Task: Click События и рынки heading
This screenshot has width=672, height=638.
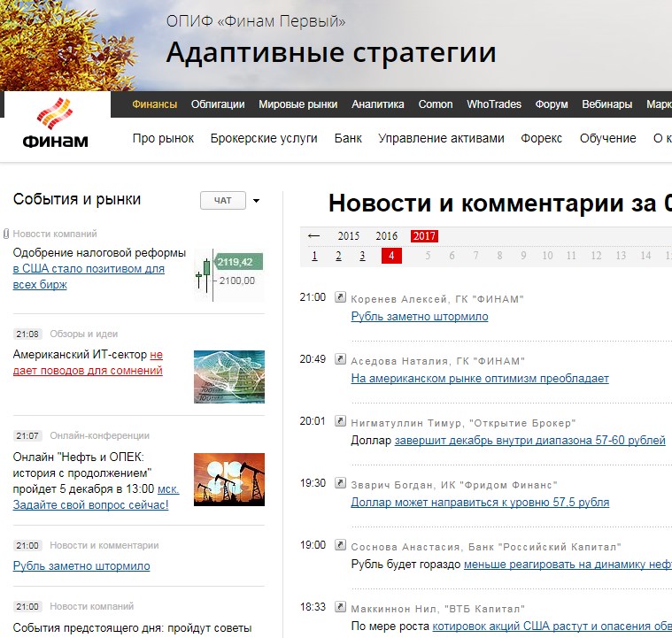Action: tap(77, 199)
